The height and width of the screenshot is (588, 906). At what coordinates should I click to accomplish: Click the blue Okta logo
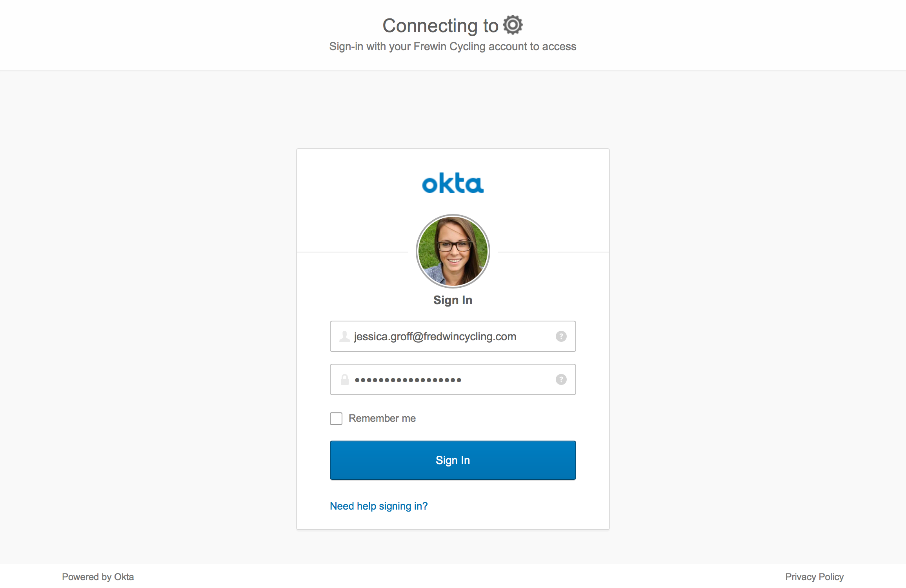(x=452, y=183)
